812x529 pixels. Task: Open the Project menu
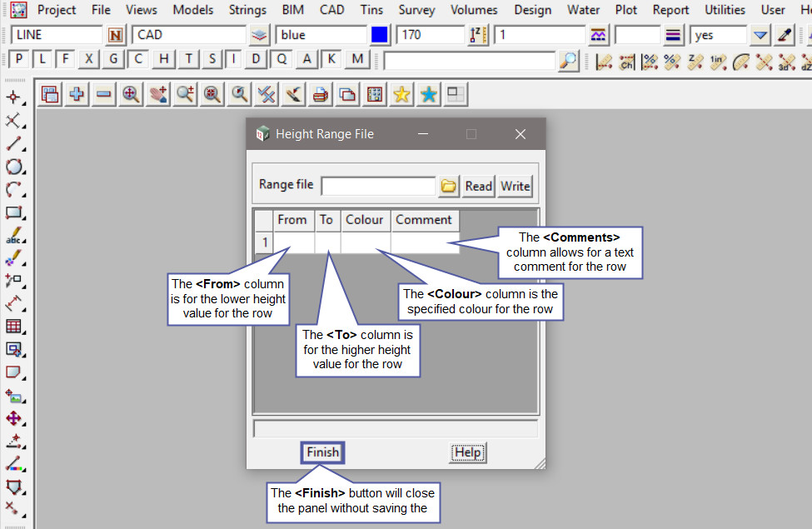[57, 10]
